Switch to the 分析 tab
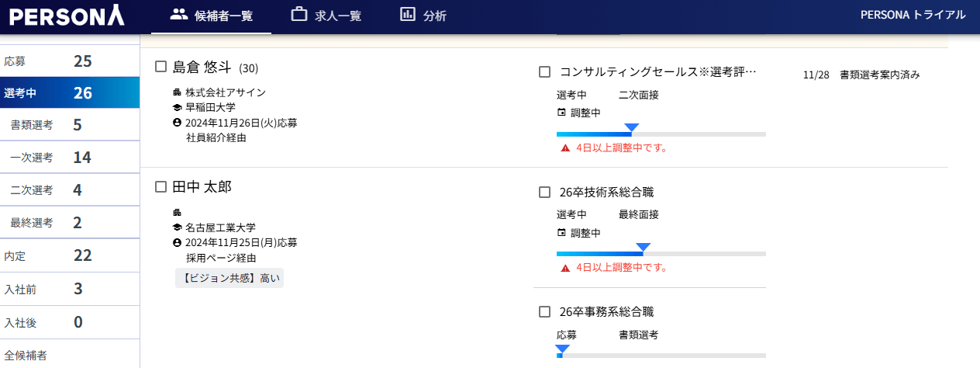 click(x=423, y=16)
